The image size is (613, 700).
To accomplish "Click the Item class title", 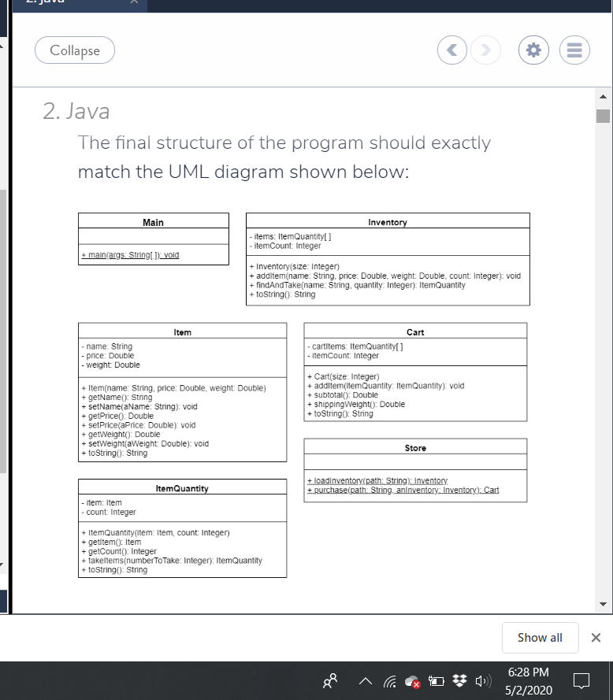I will click(x=182, y=332).
